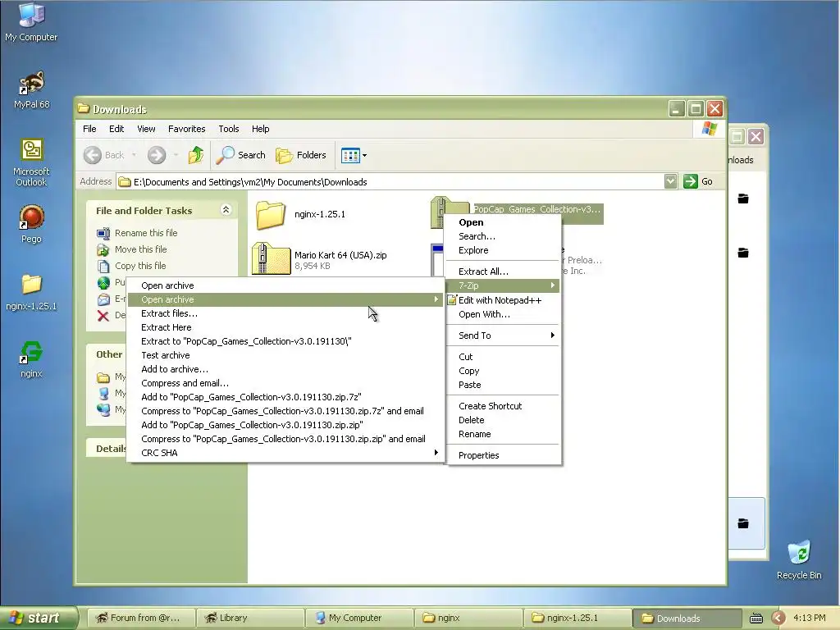Click Copy this file link

(x=139, y=266)
